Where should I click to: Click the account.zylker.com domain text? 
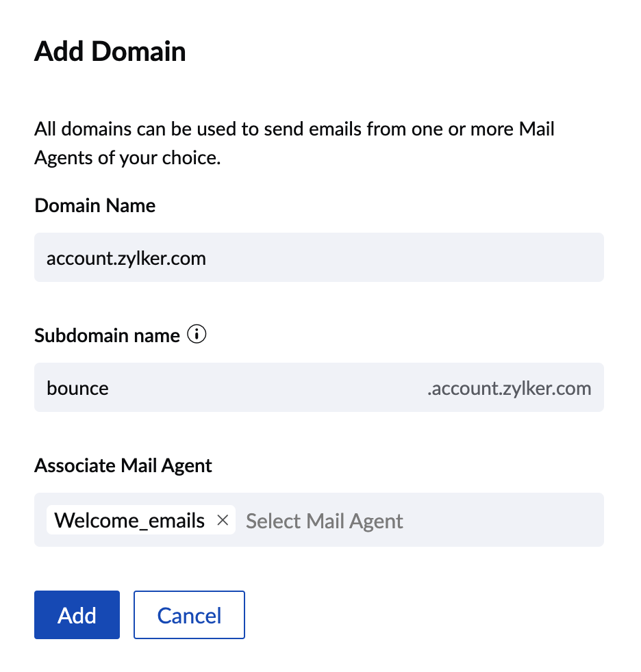point(126,258)
